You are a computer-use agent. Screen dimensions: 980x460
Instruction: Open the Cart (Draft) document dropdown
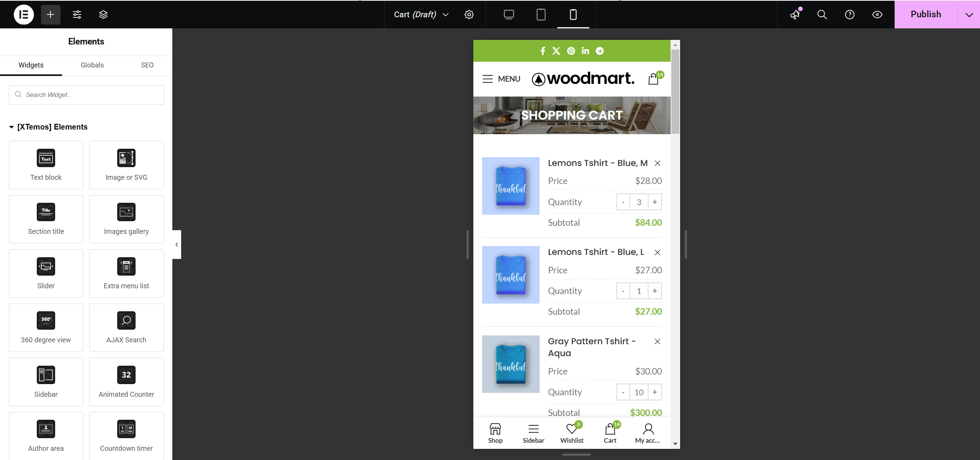[420, 14]
